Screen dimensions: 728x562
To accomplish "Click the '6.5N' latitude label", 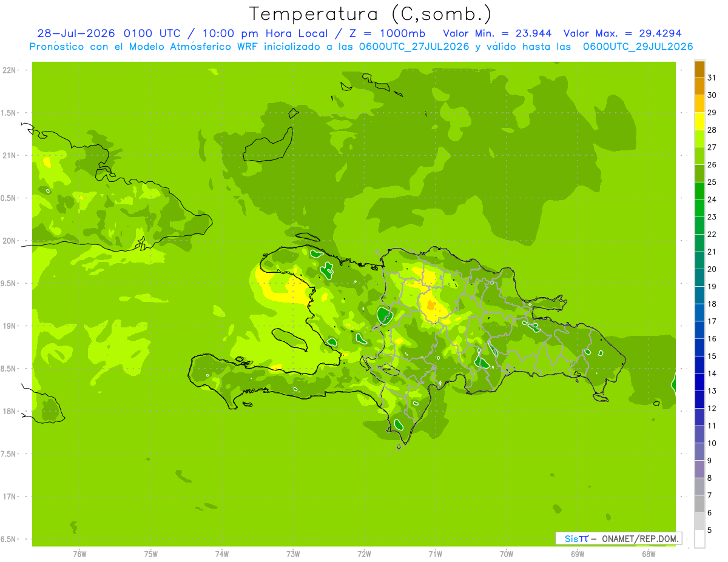I will coord(9,539).
